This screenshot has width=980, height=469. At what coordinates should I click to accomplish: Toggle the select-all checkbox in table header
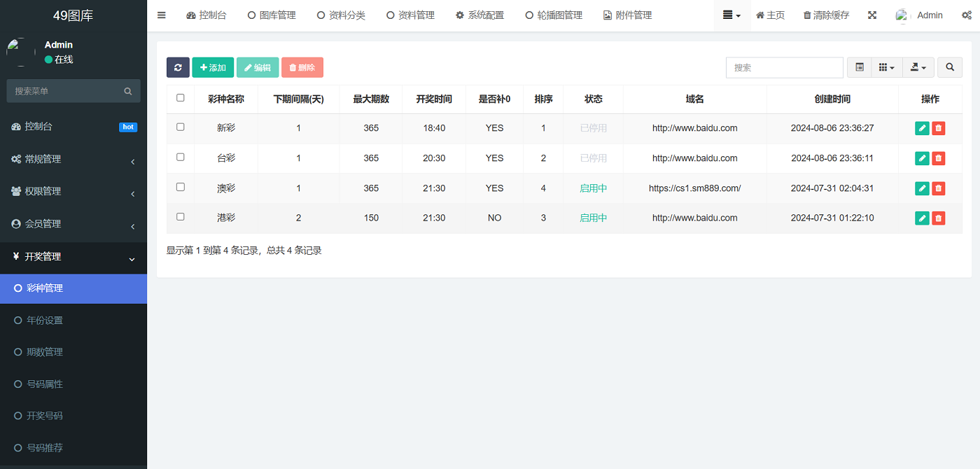(180, 99)
